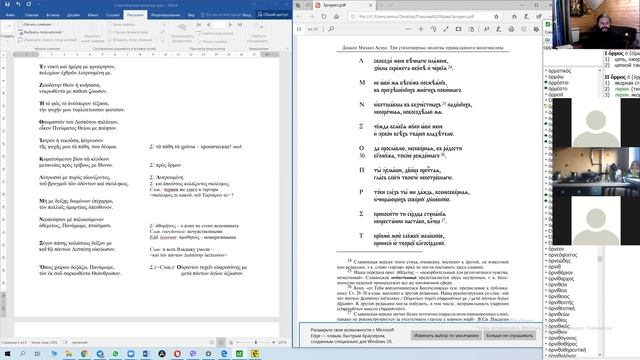Zoom out of the PDF with minus
Image resolution: width=640 pixels, height=360 pixels.
(409, 29)
